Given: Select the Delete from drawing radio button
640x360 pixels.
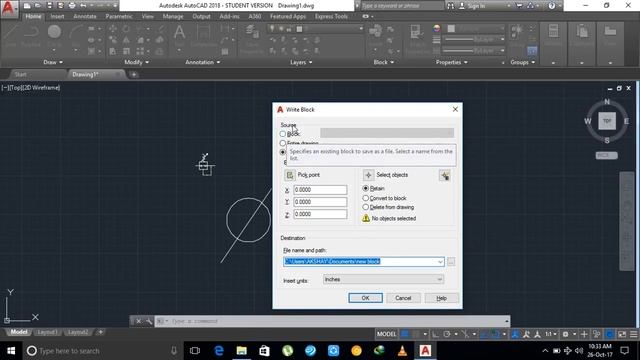Looking at the screenshot, I should (366, 207).
